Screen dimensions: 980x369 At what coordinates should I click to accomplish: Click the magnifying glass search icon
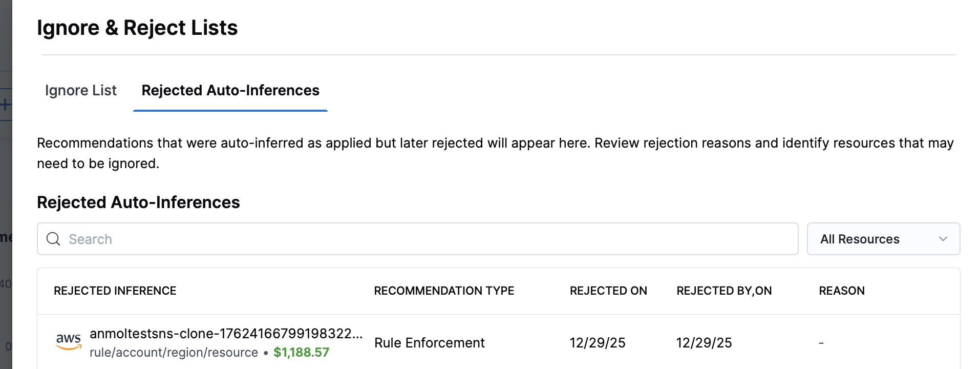click(53, 239)
